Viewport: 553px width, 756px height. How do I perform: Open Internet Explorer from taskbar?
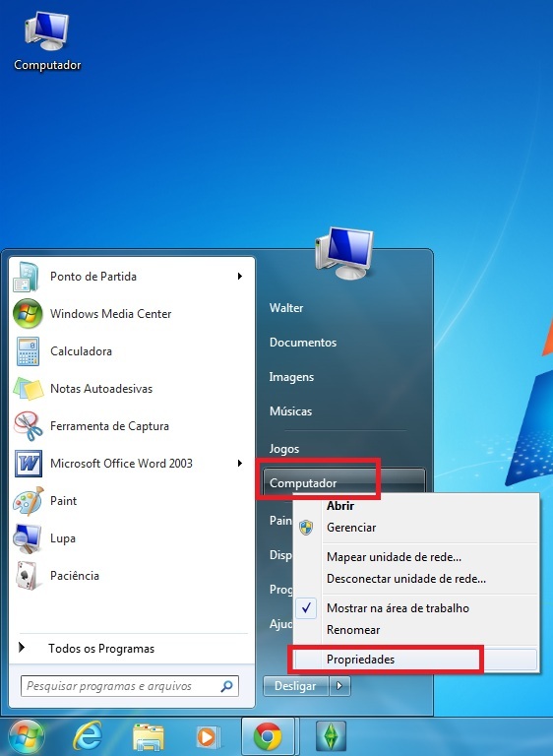[x=87, y=737]
